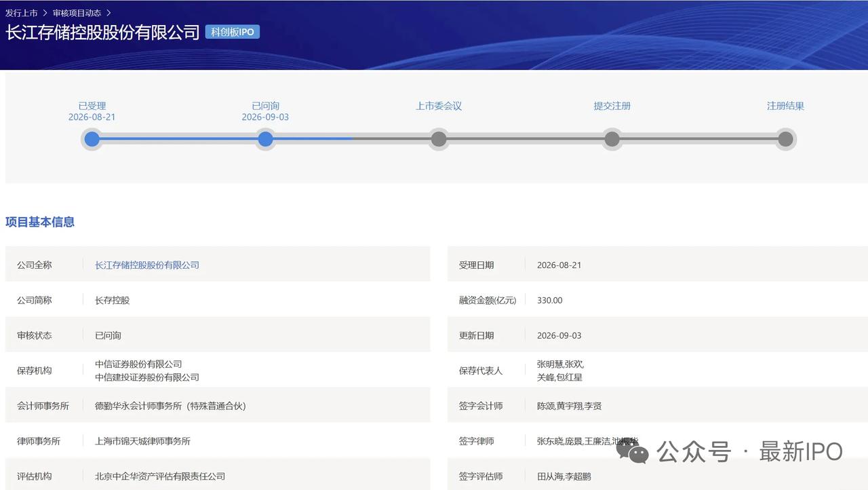868x490 pixels.
Task: Click the 长江存储控股股份有限公司 company name link
Action: [147, 265]
